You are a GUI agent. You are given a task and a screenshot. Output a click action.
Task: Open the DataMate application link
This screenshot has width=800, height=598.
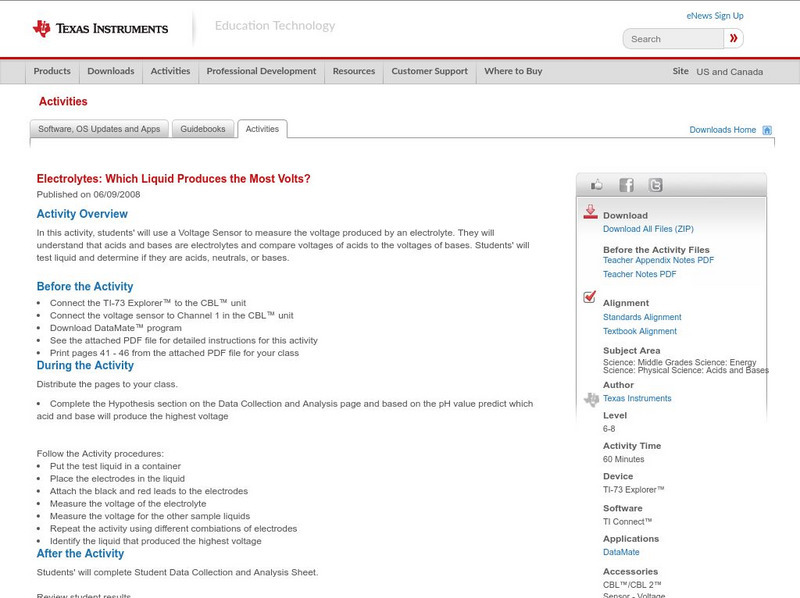(x=621, y=552)
